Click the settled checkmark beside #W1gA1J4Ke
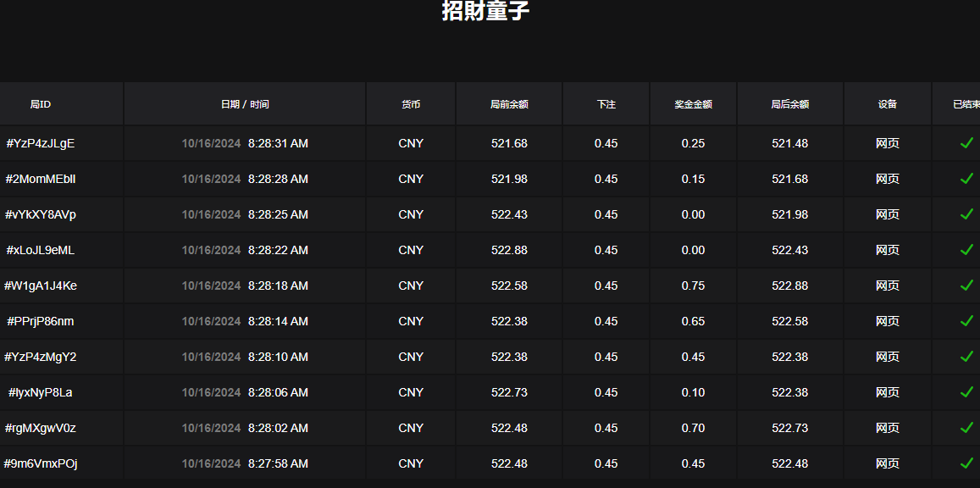This screenshot has height=488, width=980. tap(966, 286)
